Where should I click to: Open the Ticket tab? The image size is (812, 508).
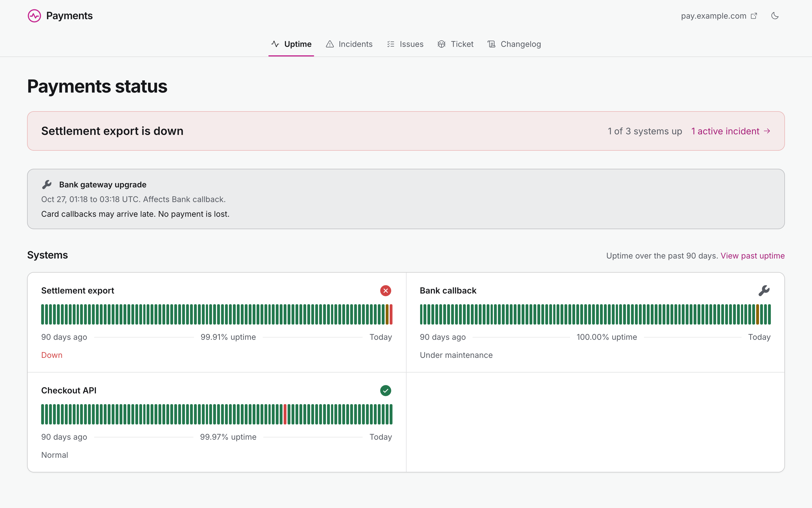[x=455, y=44]
